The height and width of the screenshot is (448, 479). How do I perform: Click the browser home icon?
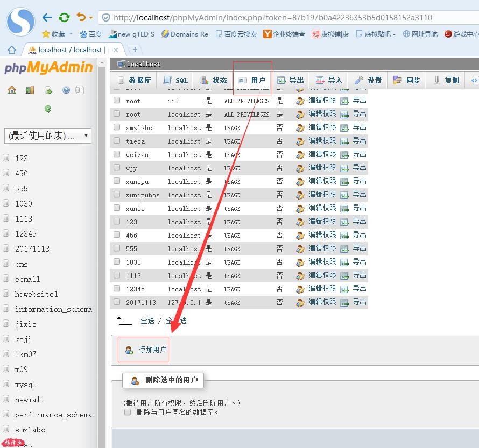tap(12, 49)
